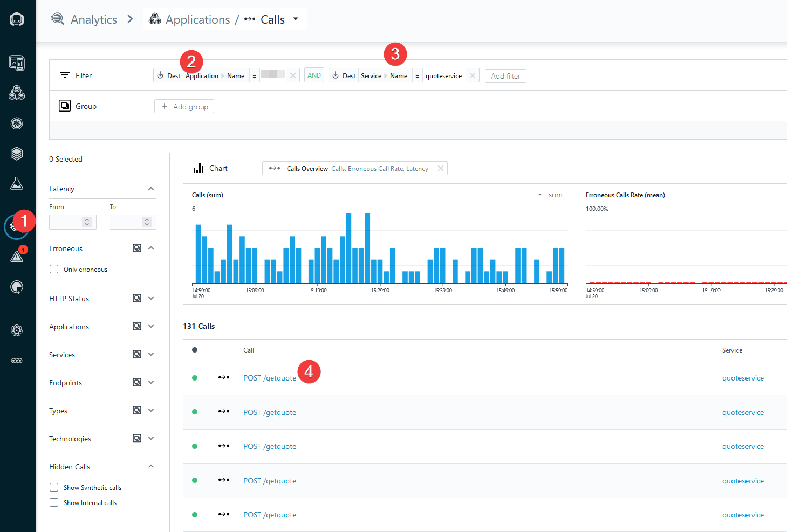Open the Settings gear icon in the sidebar
787x532 pixels.
pos(17,330)
